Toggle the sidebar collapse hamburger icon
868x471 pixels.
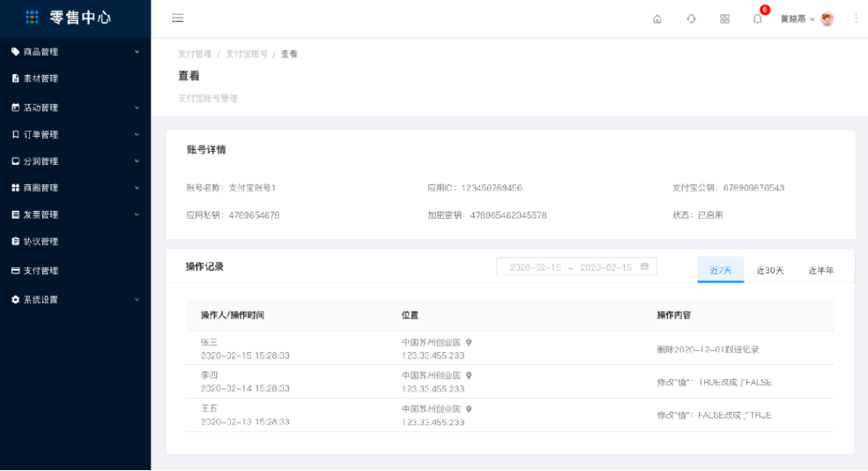pos(178,19)
